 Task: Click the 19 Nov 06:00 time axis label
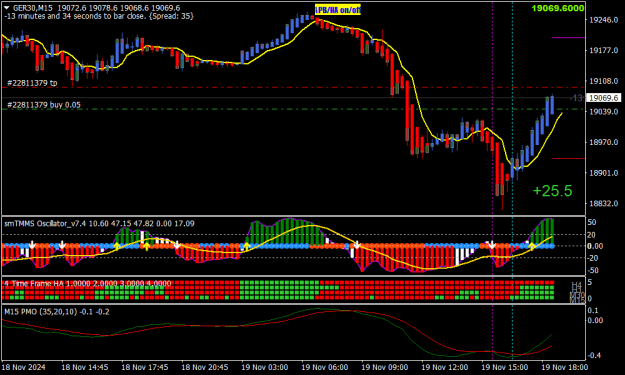(x=324, y=367)
